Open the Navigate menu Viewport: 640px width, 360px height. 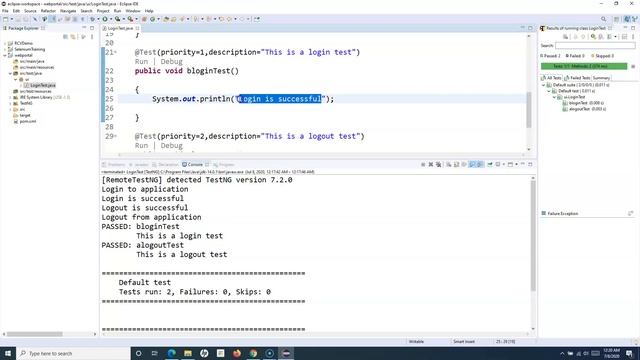[x=68, y=11]
